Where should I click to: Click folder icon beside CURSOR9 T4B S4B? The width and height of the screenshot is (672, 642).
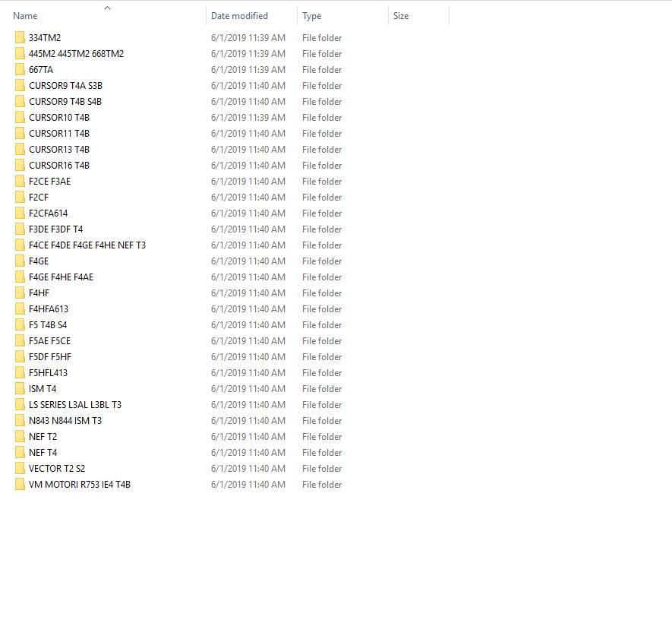(x=20, y=102)
